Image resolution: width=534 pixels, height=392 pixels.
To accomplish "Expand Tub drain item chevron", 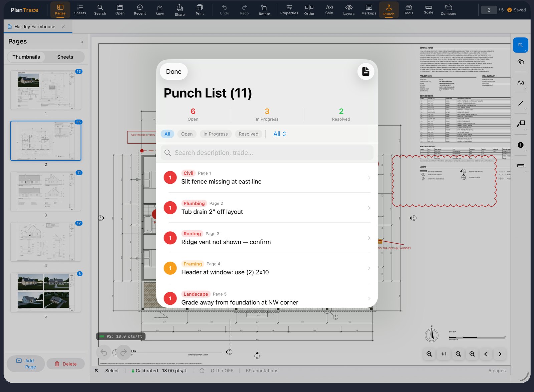I will 369,208.
